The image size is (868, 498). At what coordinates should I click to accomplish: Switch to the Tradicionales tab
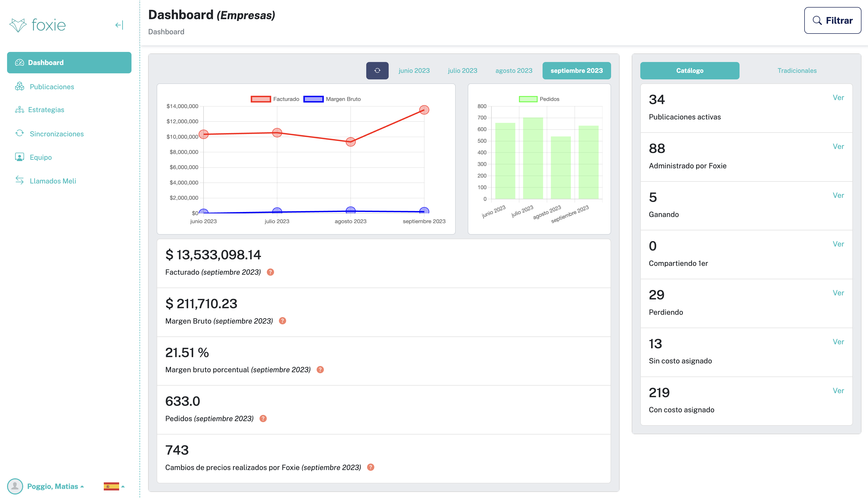797,71
